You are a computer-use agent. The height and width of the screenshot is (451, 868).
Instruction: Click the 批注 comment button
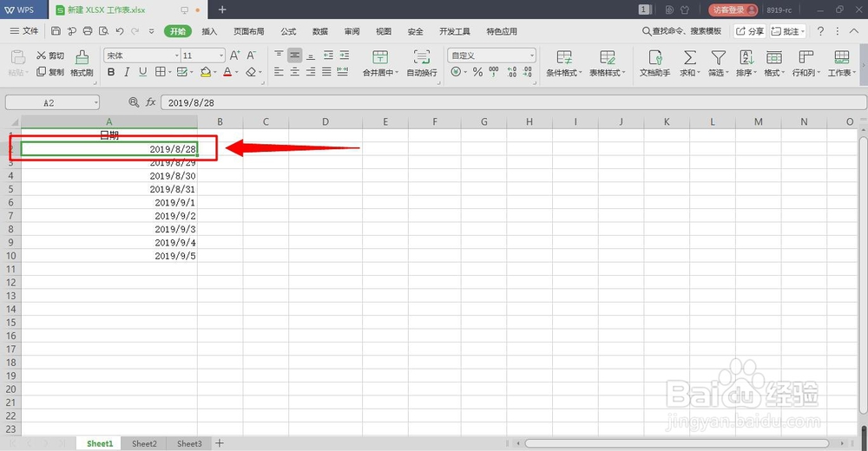[x=788, y=31]
